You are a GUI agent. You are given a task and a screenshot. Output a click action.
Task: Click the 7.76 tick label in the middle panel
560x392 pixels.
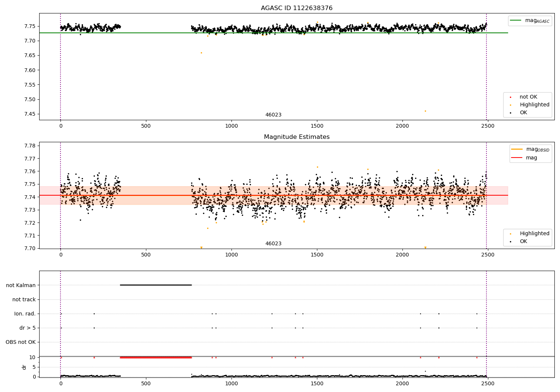point(29,171)
